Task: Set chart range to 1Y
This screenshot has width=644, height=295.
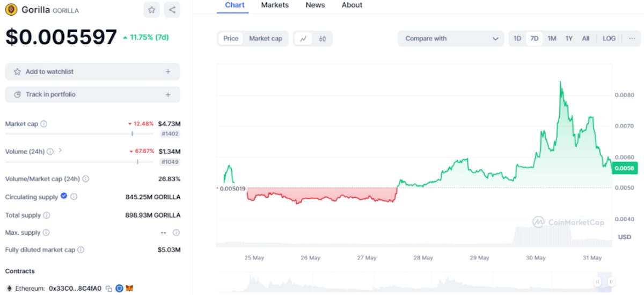Action: 569,39
